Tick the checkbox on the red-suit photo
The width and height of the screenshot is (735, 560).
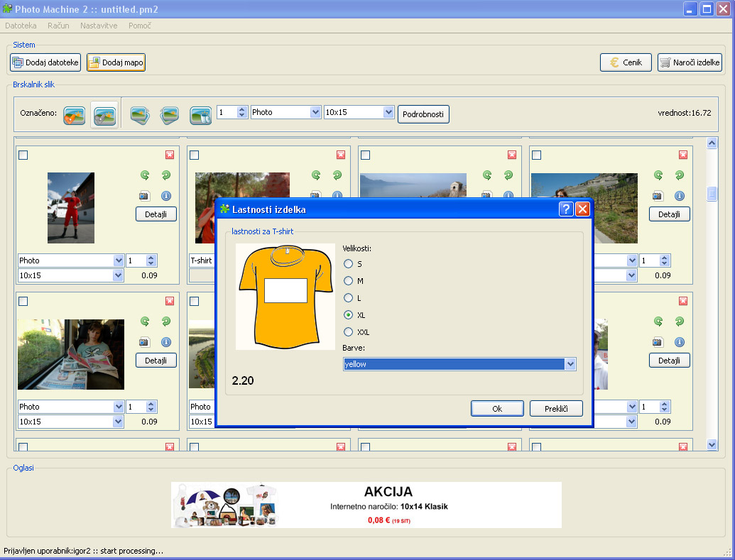pos(23,155)
